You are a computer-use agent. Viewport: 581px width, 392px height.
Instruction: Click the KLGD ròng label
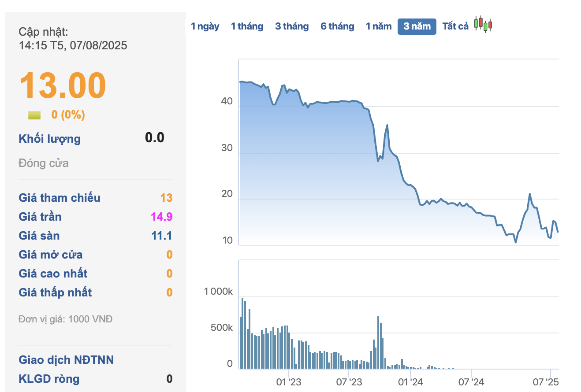[x=49, y=379]
